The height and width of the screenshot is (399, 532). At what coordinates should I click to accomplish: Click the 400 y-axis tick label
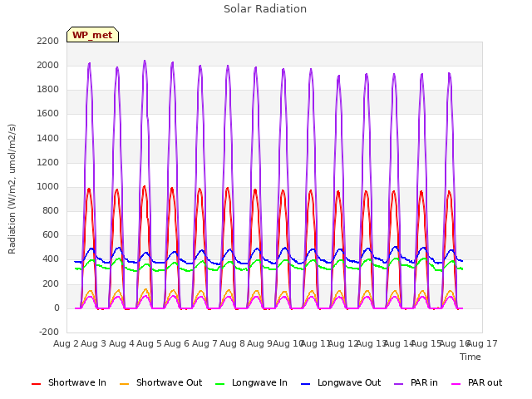pyautogui.click(x=51, y=259)
